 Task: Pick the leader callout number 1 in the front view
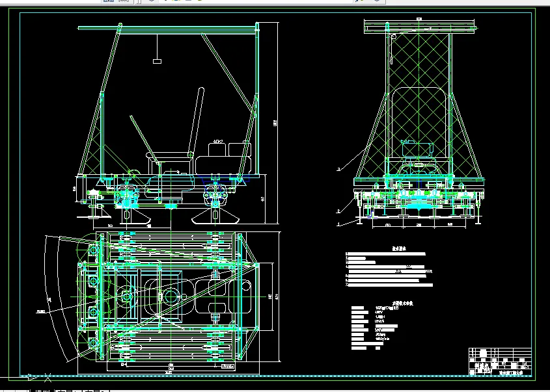point(338,224)
